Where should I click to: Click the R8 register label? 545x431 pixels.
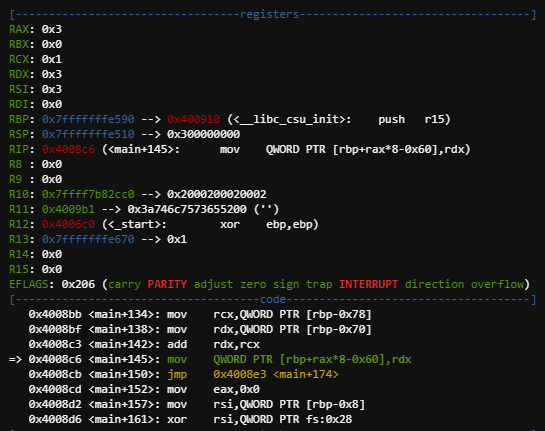pyautogui.click(x=16, y=164)
